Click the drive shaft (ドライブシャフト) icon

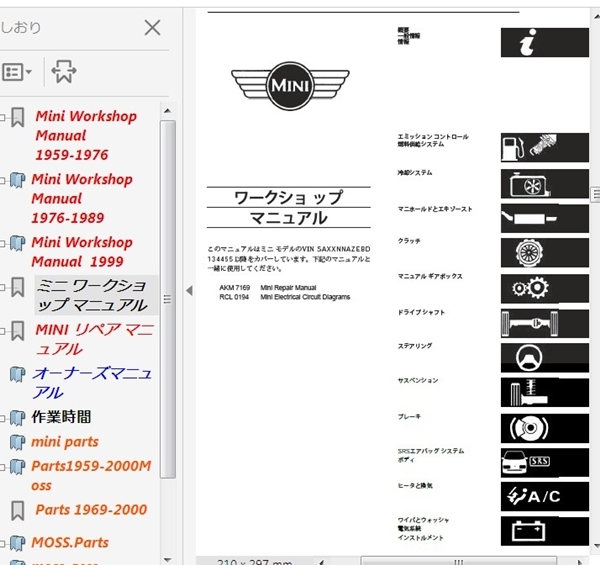point(545,324)
